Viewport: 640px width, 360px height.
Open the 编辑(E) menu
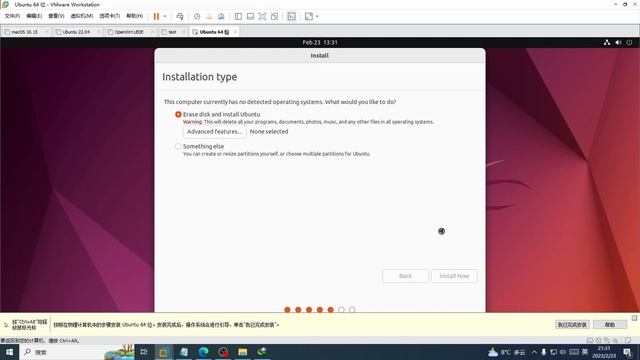(x=34, y=16)
